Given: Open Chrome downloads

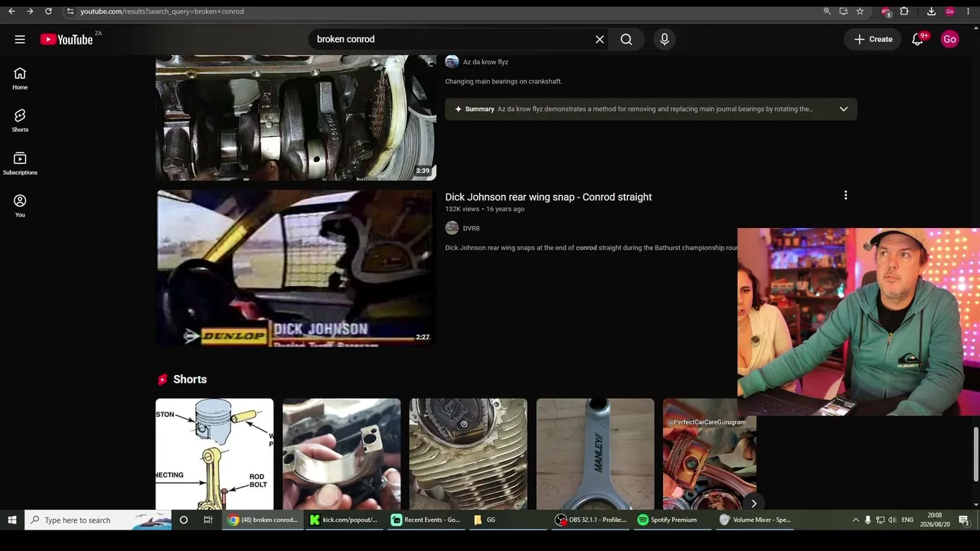Looking at the screenshot, I should click(931, 11).
